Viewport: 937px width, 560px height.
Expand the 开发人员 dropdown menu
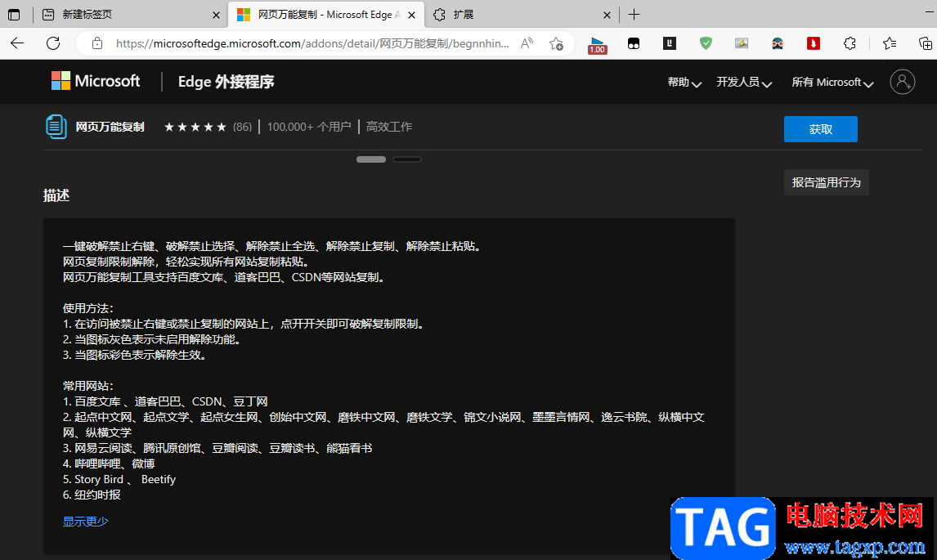744,83
